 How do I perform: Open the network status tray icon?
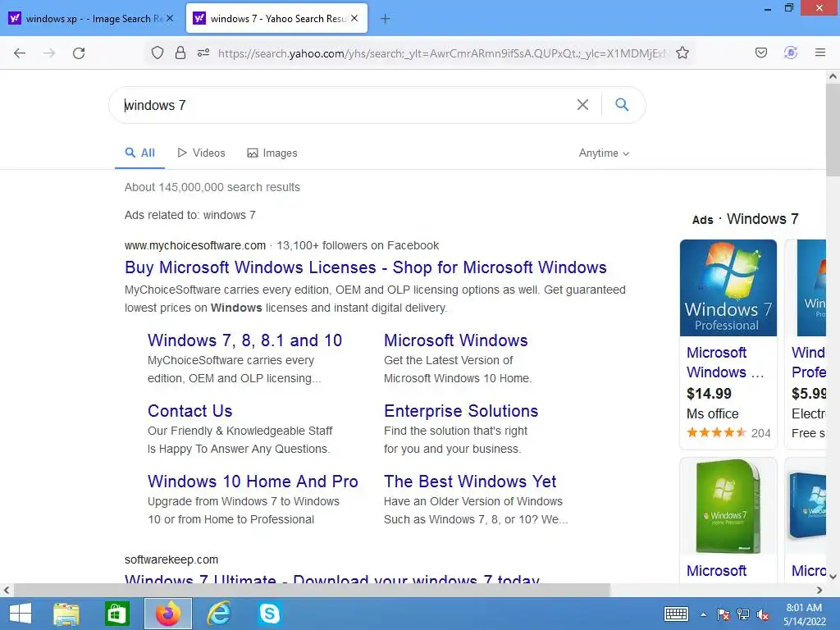click(x=743, y=614)
